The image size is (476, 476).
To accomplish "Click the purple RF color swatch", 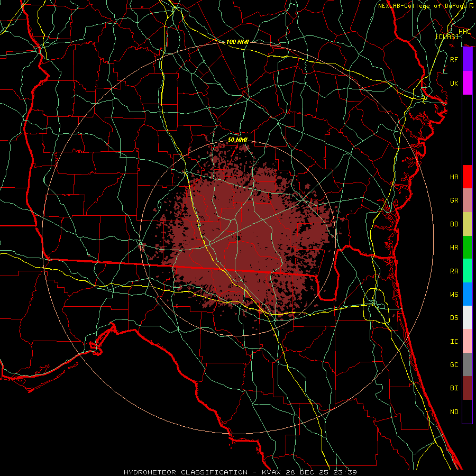I will click(x=467, y=59).
